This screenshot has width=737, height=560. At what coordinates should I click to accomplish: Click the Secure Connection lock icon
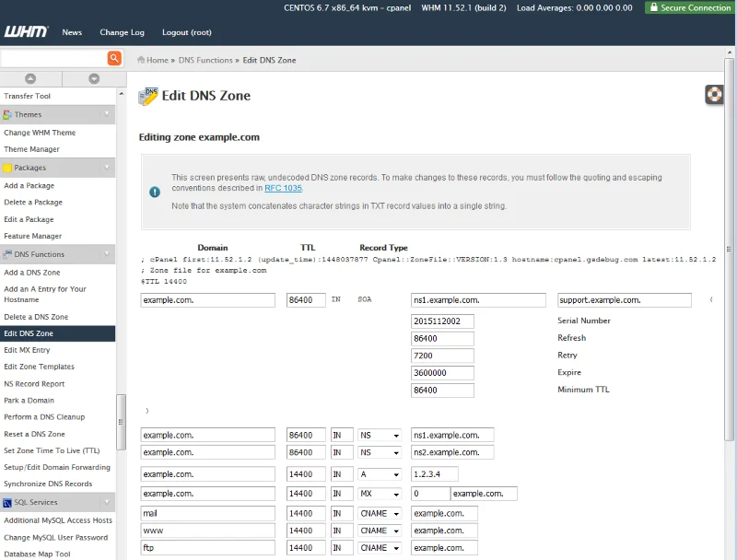(x=653, y=7)
